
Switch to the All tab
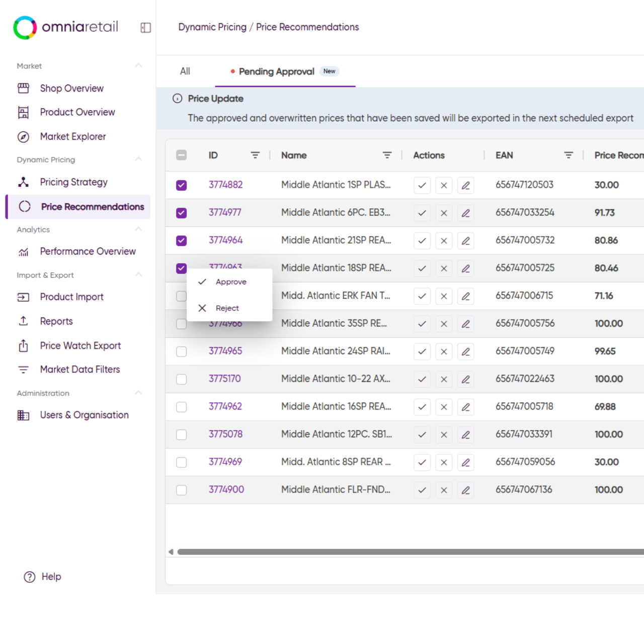(x=185, y=71)
